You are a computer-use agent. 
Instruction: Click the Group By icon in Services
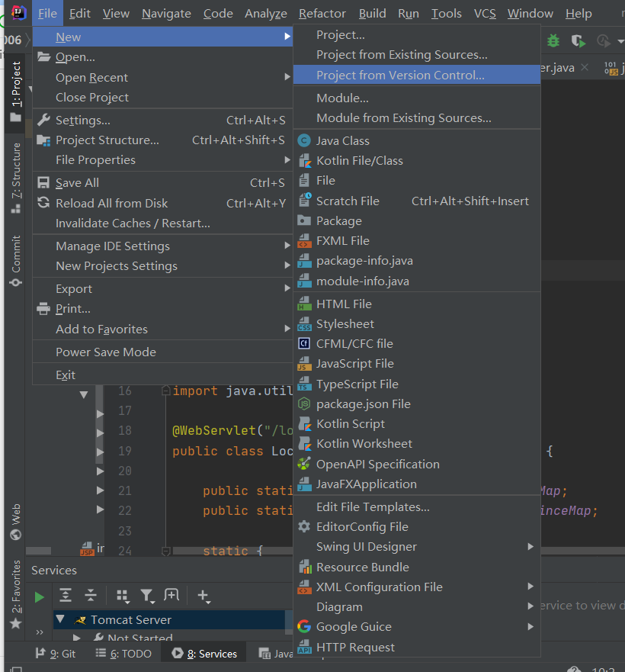point(123,596)
